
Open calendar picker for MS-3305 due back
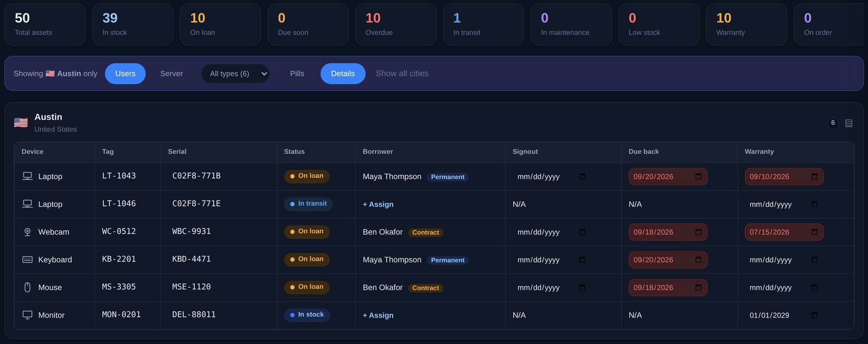point(698,288)
